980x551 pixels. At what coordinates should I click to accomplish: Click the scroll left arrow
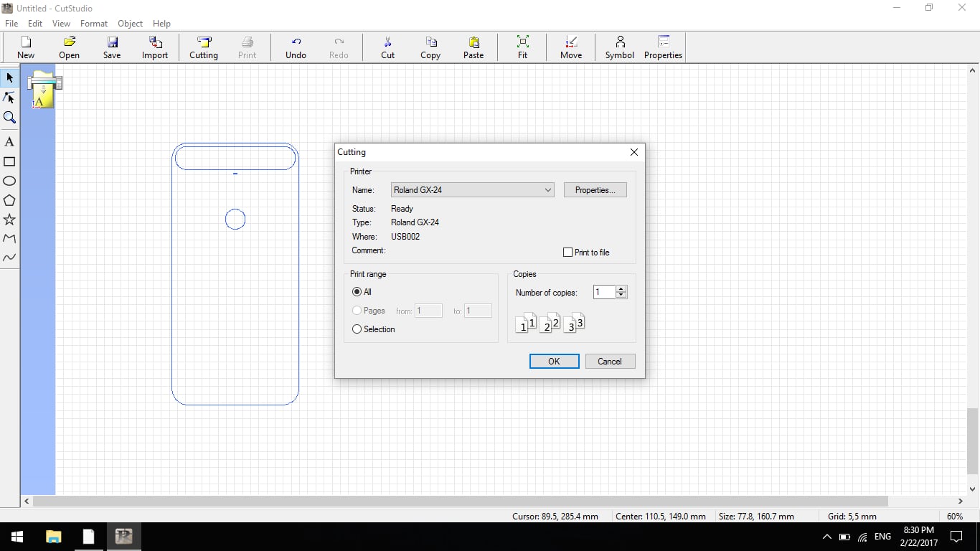coord(27,501)
